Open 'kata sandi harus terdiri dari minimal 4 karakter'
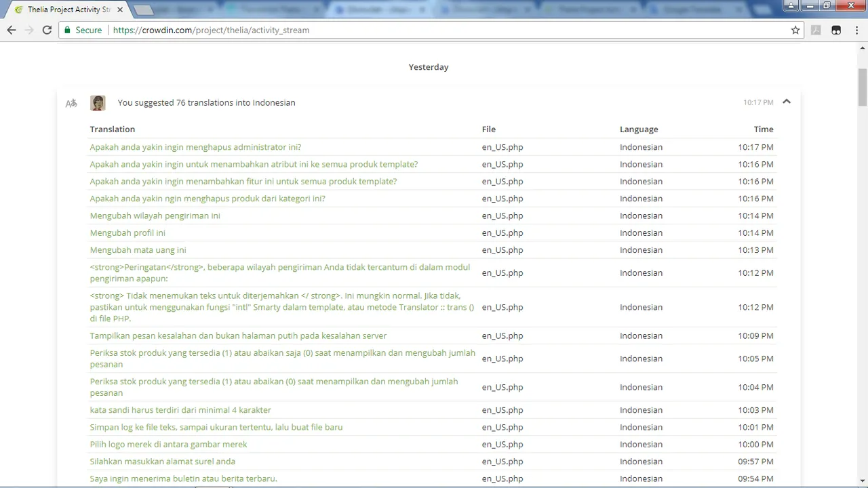 click(180, 410)
